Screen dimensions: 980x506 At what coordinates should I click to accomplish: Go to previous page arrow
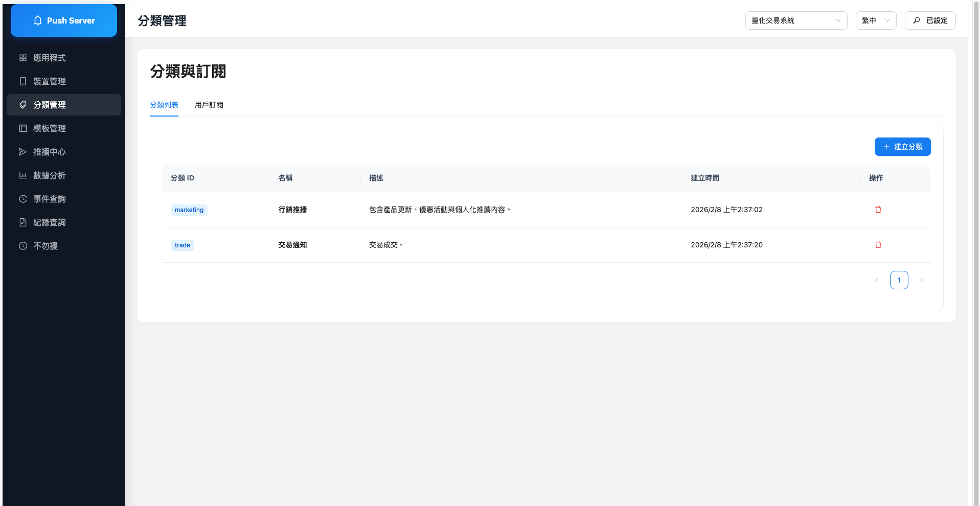[x=877, y=280]
